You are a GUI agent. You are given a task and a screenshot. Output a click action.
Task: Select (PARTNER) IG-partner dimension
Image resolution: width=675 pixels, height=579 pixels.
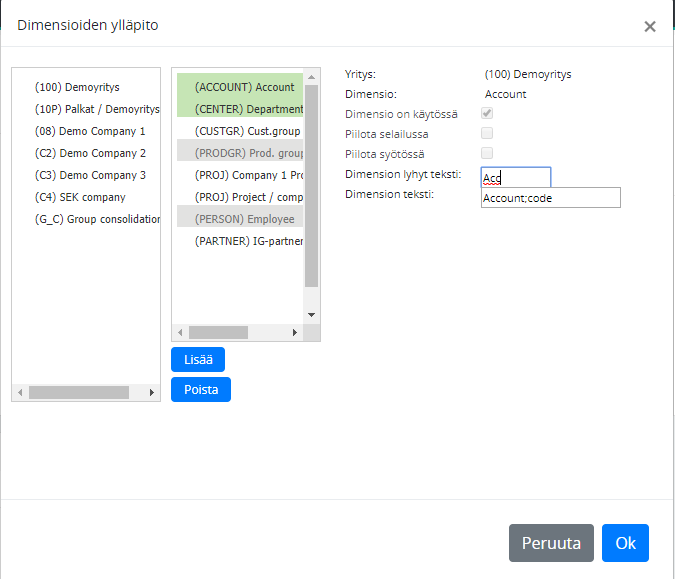248,241
